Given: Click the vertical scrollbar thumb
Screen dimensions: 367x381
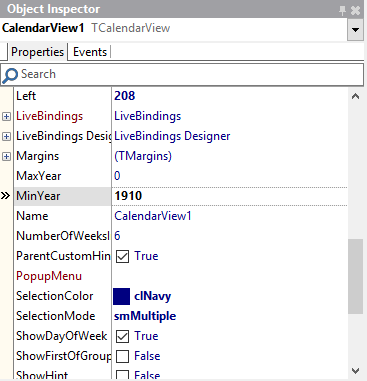Looking at the screenshot, I should (x=356, y=276).
